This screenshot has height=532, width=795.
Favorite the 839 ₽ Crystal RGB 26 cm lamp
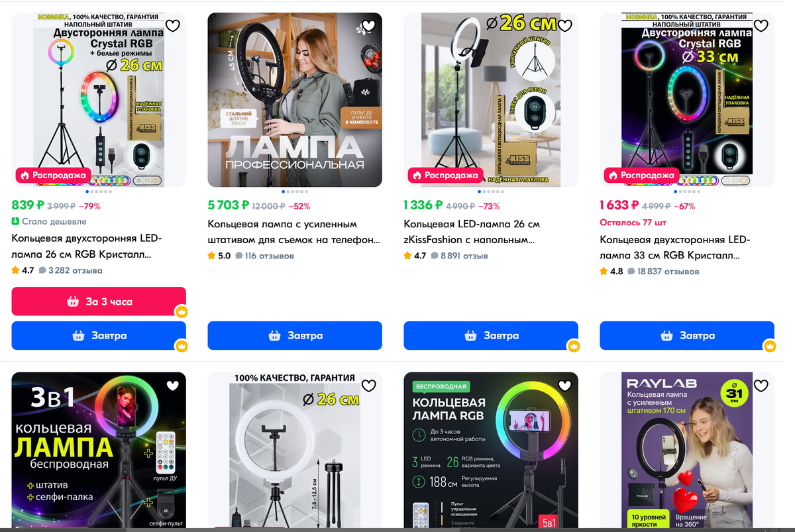click(173, 27)
